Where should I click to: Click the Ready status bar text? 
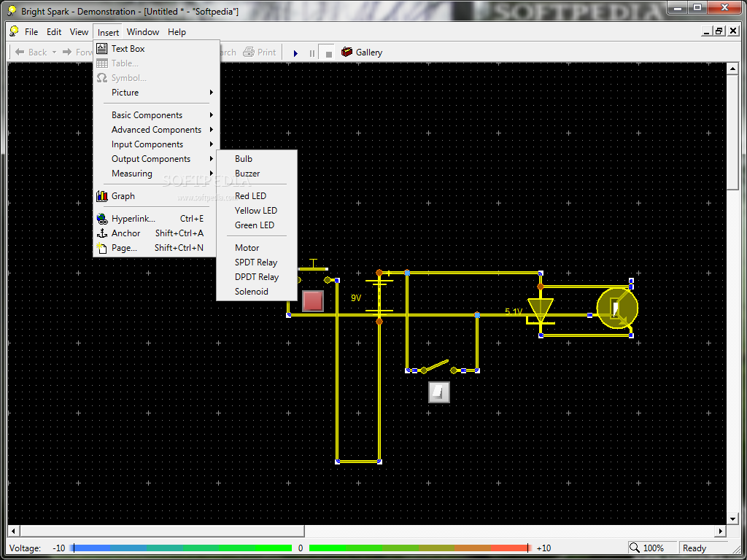tap(694, 548)
